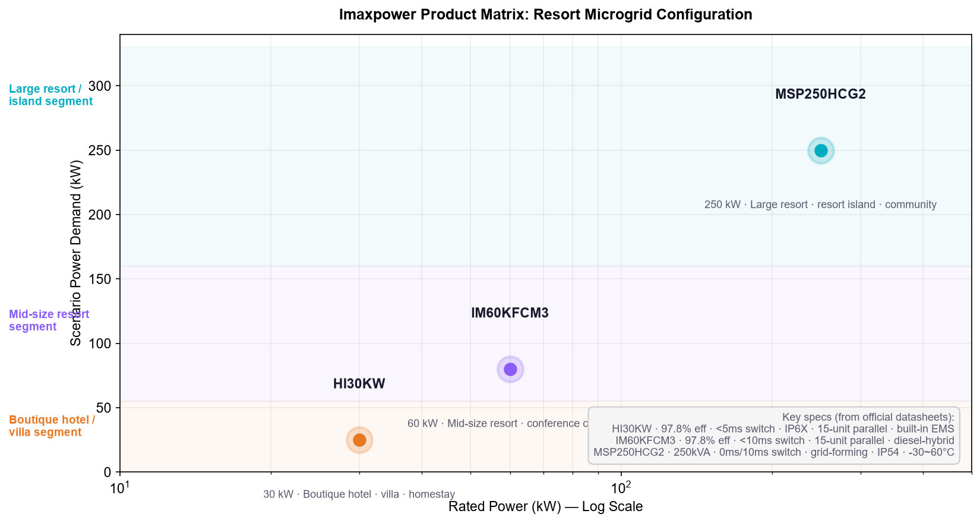Click the y-axis tick label 200
The height and width of the screenshot is (523, 980).
[x=100, y=215]
